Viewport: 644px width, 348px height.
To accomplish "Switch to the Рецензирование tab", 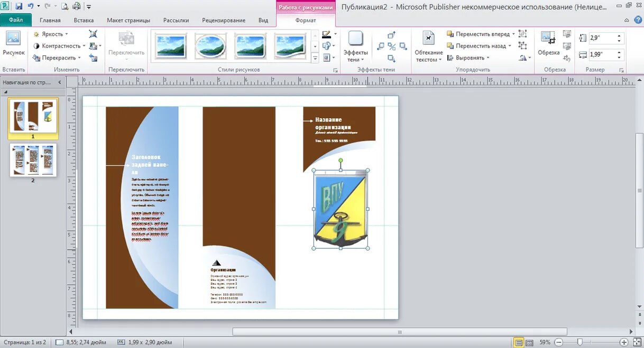I will tap(224, 20).
